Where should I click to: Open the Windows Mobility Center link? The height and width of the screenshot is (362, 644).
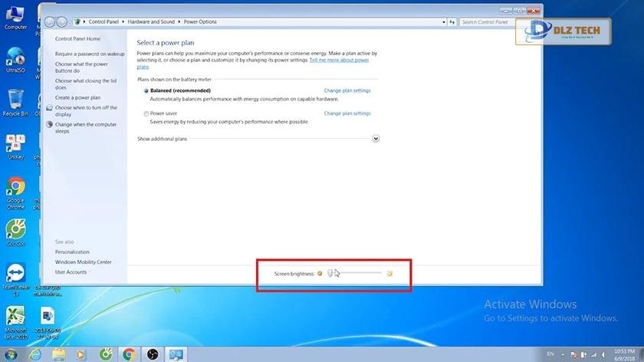(83, 262)
